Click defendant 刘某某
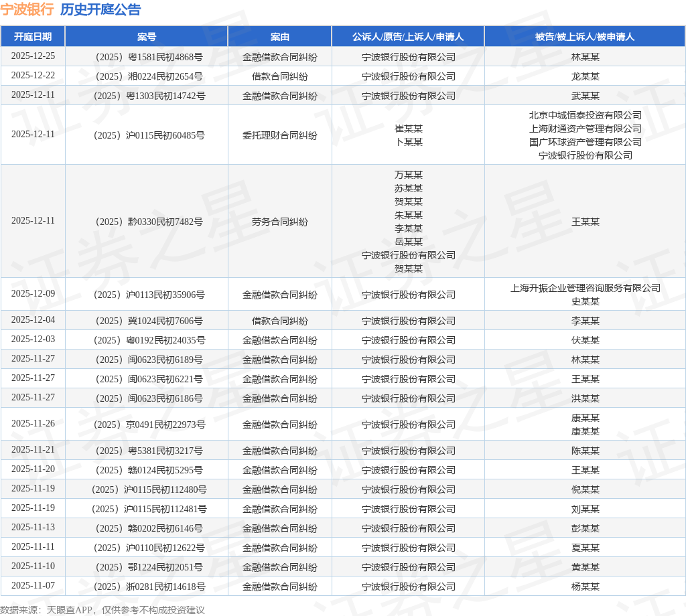686x616 pixels. tap(586, 509)
